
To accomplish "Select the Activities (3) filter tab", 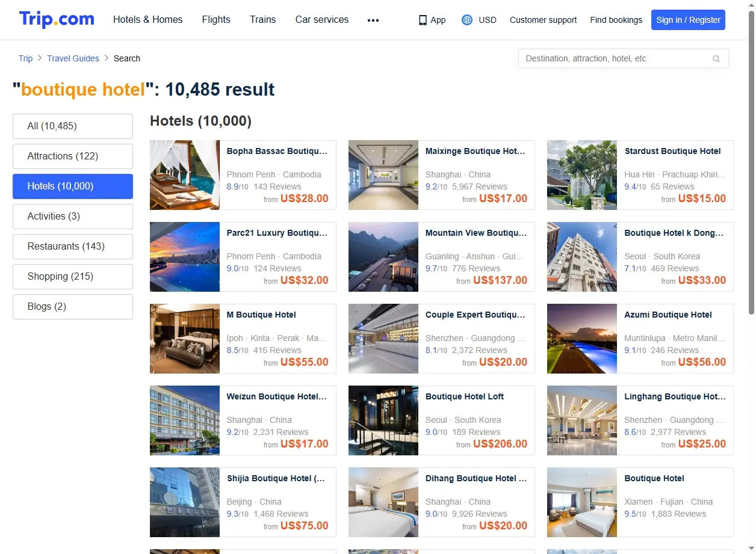I will point(73,217).
